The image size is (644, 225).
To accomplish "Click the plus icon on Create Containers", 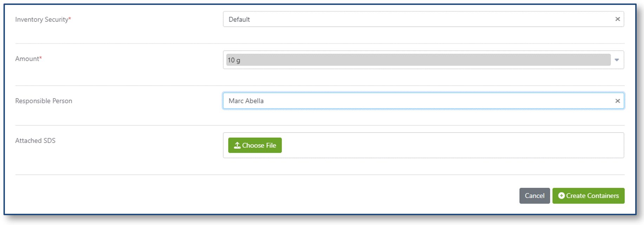I will (x=561, y=195).
